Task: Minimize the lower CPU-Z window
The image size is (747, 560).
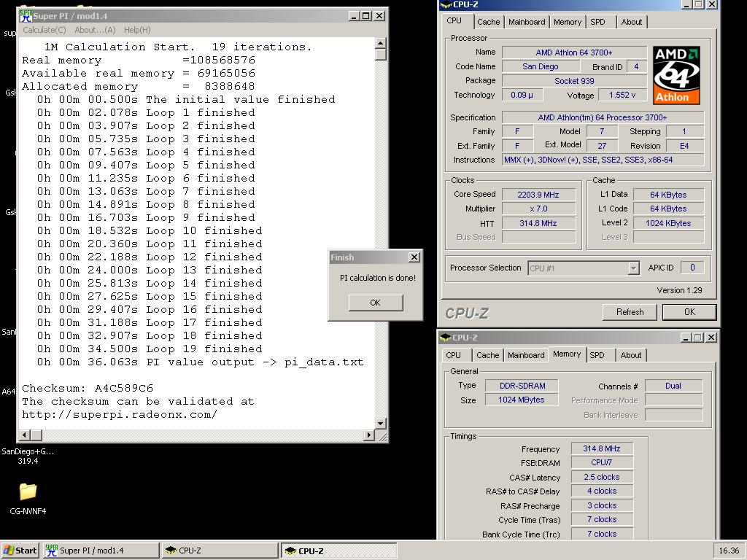Action: [686, 337]
